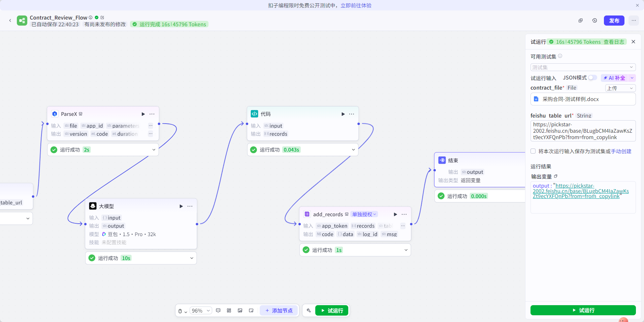Collapse the ParseX 运行成功 result panel
This screenshot has height=322, width=644.
154,150
